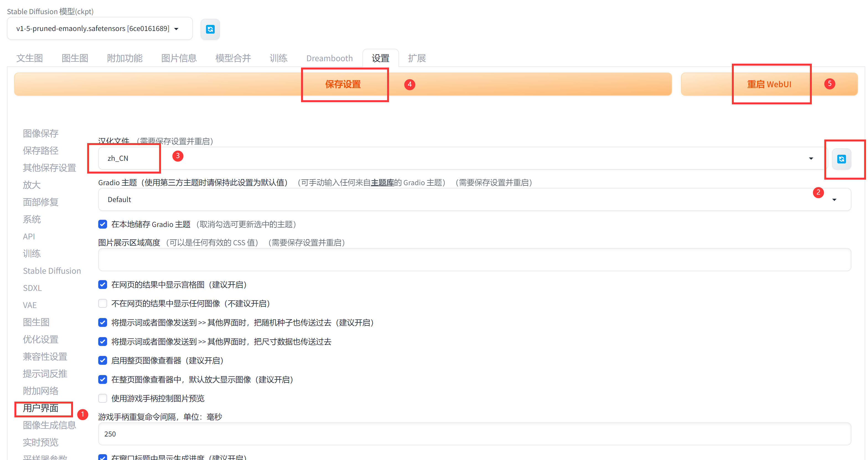
Task: Open the Stable Diffusion settings section
Action: 52,271
